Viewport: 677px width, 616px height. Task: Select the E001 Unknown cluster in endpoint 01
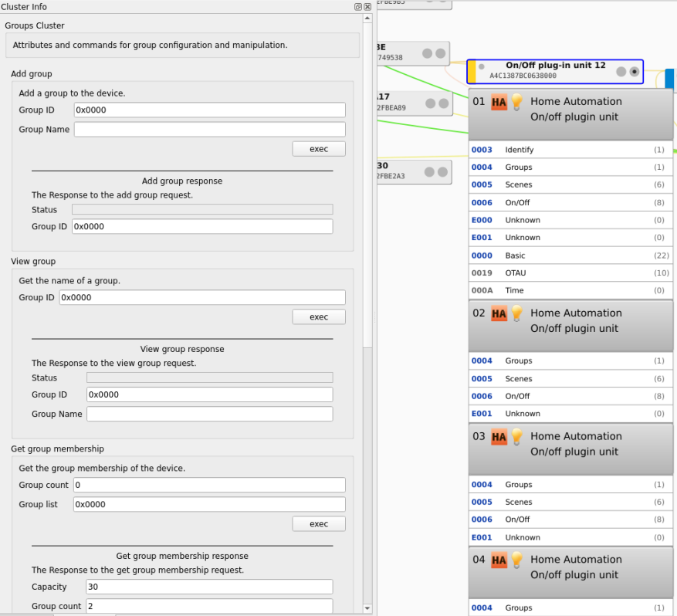click(570, 238)
